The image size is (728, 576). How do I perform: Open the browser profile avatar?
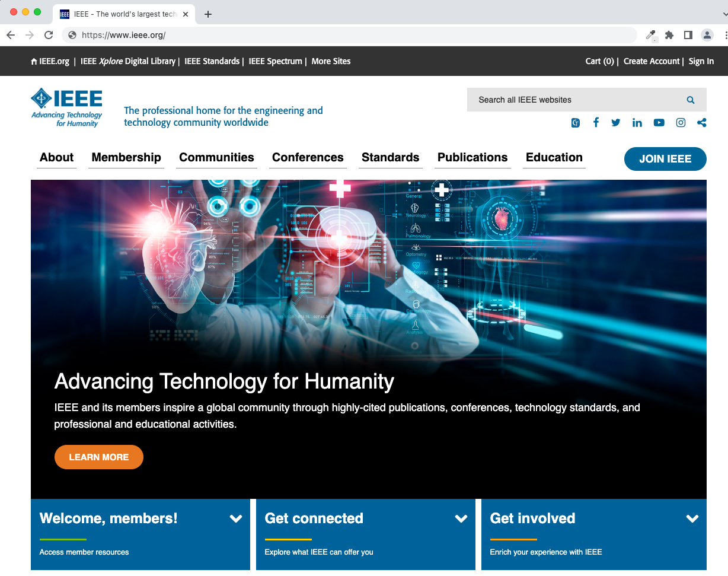[707, 35]
